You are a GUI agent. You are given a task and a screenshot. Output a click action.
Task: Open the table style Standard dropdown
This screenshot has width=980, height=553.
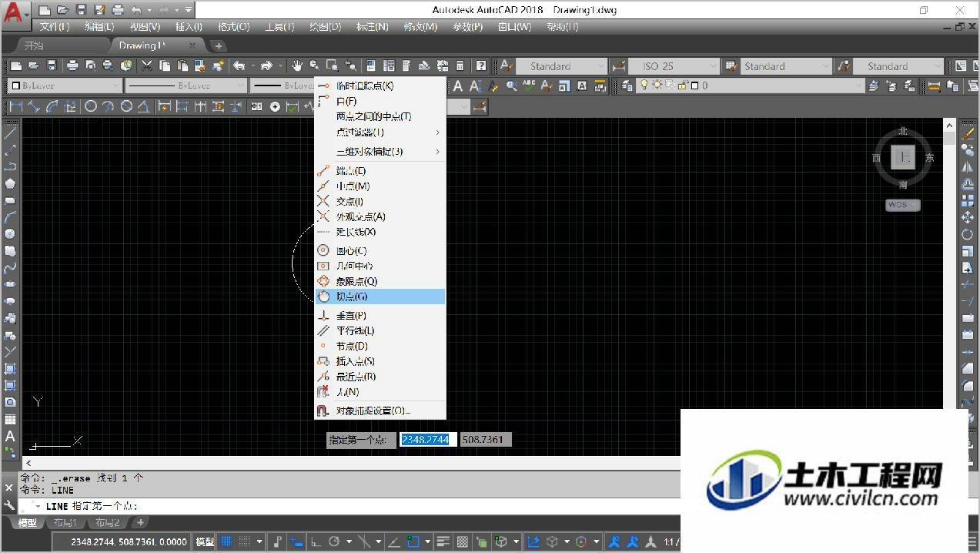click(x=788, y=66)
